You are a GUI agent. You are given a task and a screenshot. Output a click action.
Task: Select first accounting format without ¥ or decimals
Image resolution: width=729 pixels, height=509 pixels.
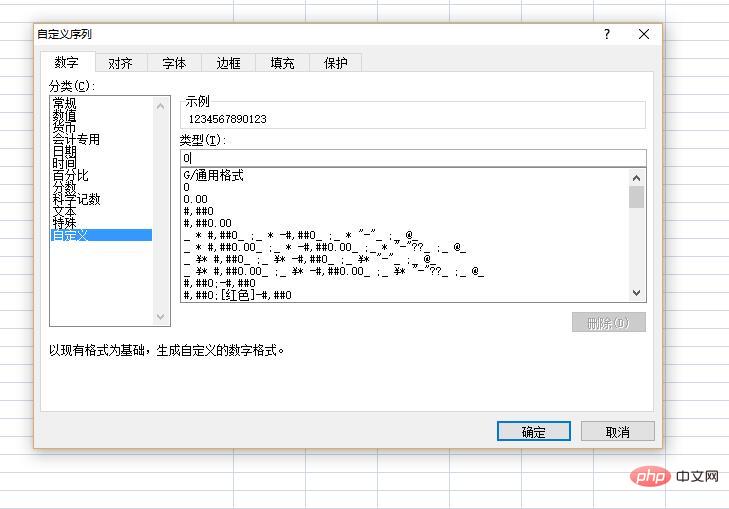(x=405, y=236)
